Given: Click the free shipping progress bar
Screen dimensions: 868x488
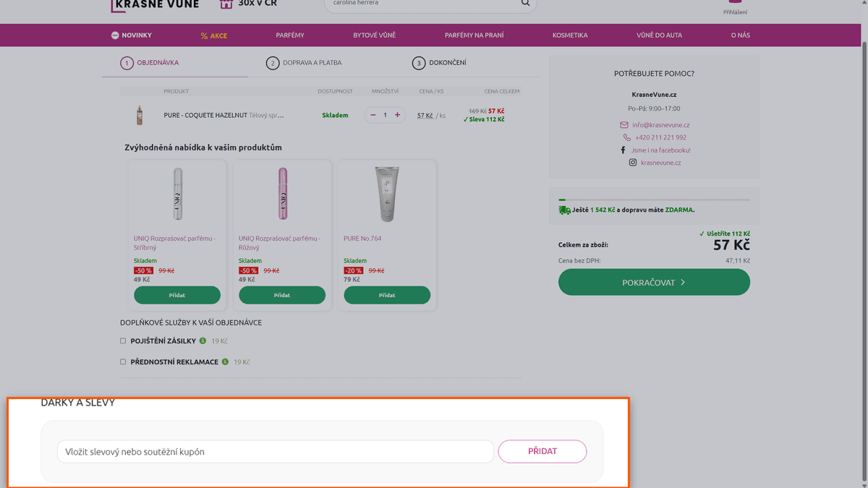Looking at the screenshot, I should point(654,200).
